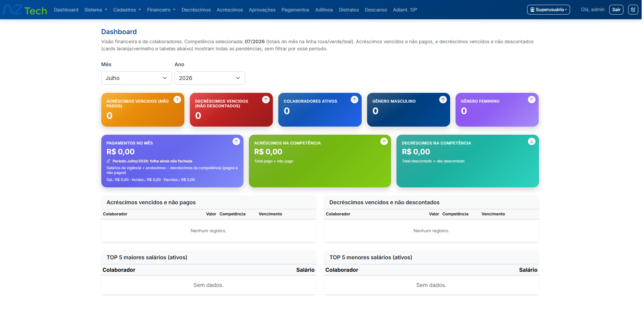Click the Gênero Feminino card
644x317 pixels.
497,110
